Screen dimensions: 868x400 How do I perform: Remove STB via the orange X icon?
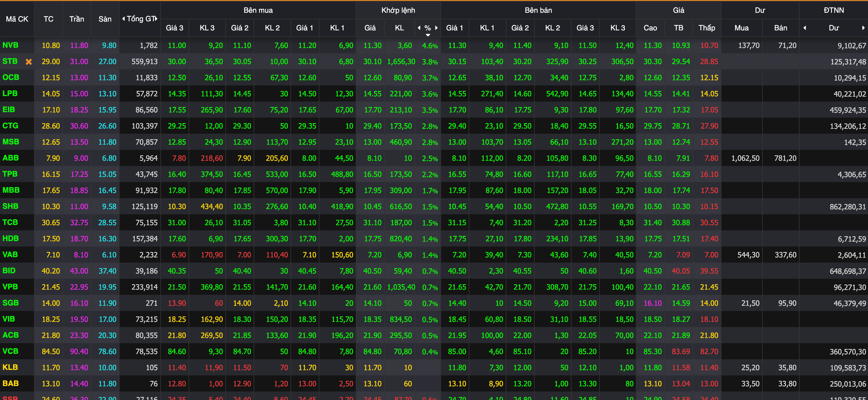(29, 62)
